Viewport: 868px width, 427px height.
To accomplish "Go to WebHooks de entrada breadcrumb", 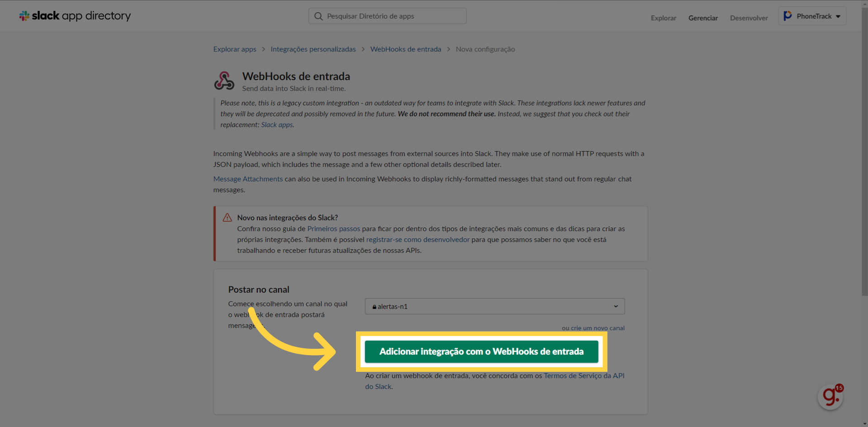I will (406, 49).
